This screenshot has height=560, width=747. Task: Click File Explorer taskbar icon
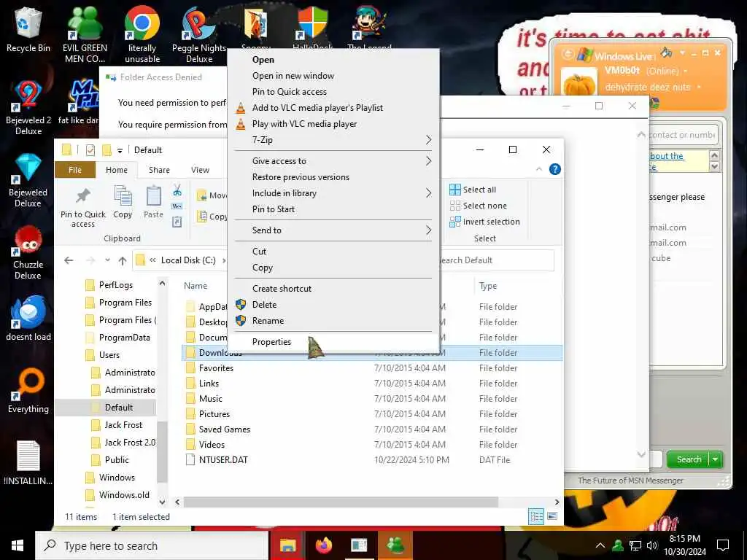click(x=287, y=545)
